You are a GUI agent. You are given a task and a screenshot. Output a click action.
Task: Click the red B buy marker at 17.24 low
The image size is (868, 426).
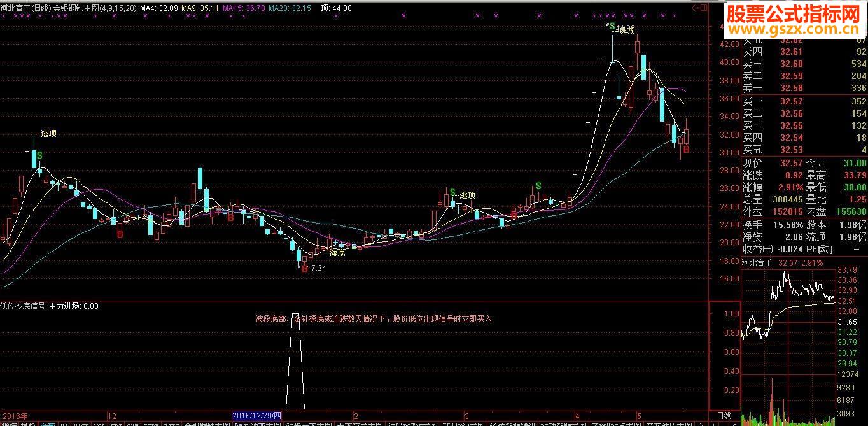(305, 269)
